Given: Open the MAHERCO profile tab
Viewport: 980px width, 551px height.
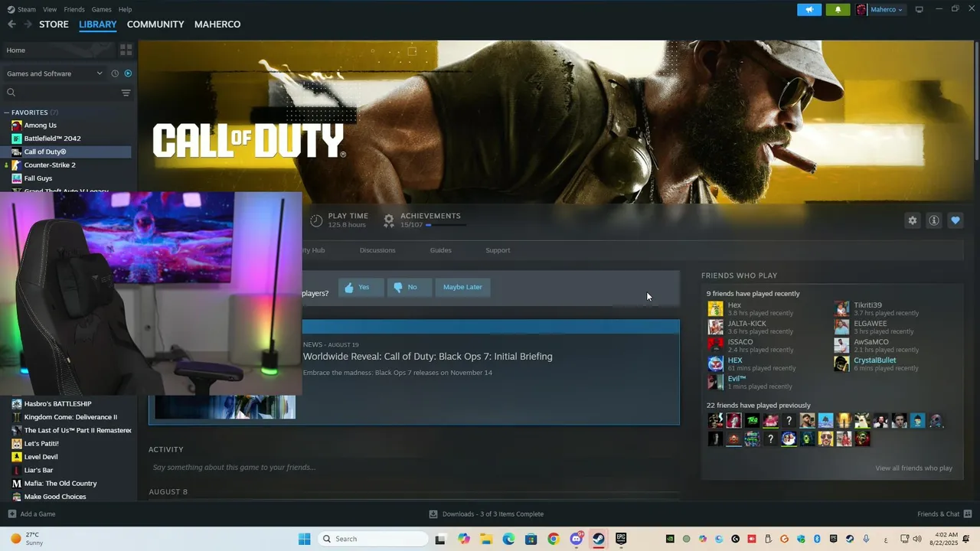Looking at the screenshot, I should (217, 24).
